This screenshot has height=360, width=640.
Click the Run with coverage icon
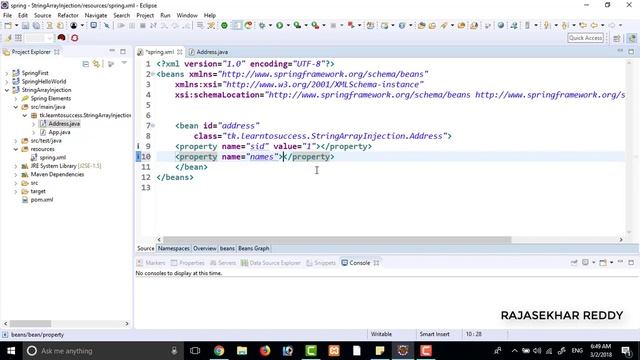click(298, 26)
